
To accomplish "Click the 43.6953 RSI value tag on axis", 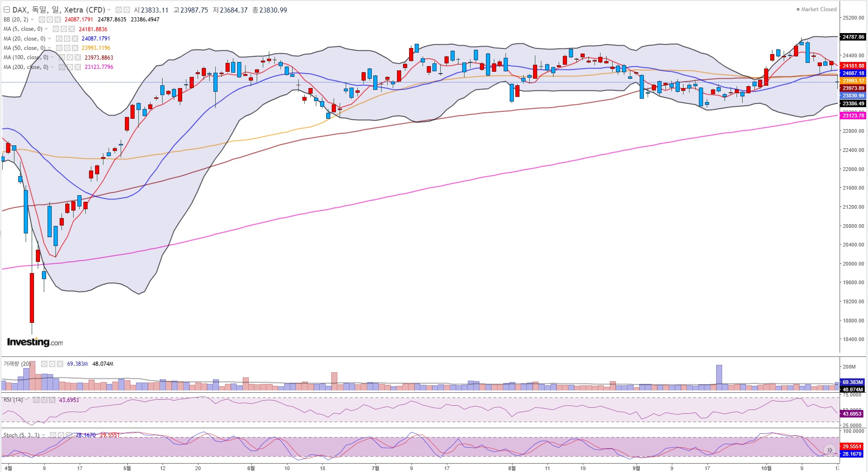I will [852, 414].
